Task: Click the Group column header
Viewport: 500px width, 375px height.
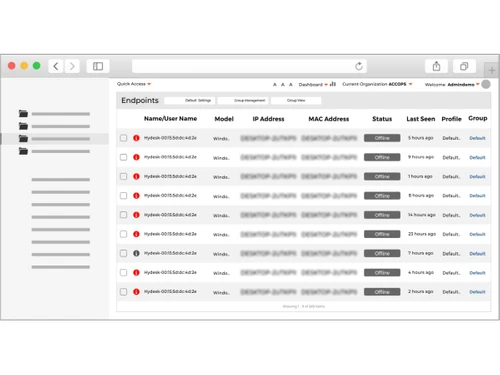Action: (478, 118)
